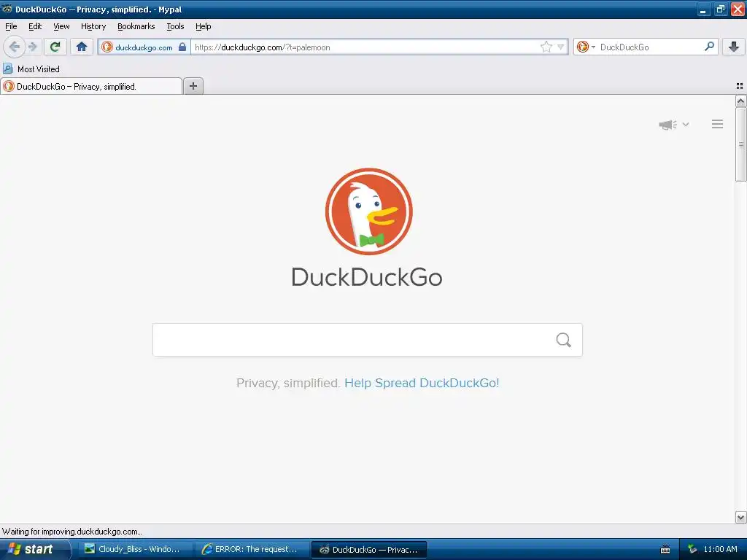Reload the current page
The height and width of the screenshot is (560, 747).
coord(55,47)
